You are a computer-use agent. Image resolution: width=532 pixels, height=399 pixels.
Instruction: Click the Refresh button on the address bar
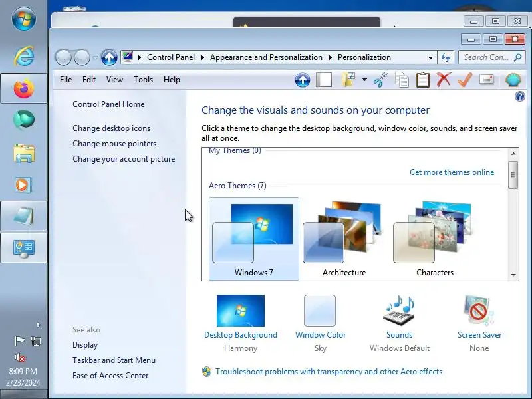click(x=446, y=57)
